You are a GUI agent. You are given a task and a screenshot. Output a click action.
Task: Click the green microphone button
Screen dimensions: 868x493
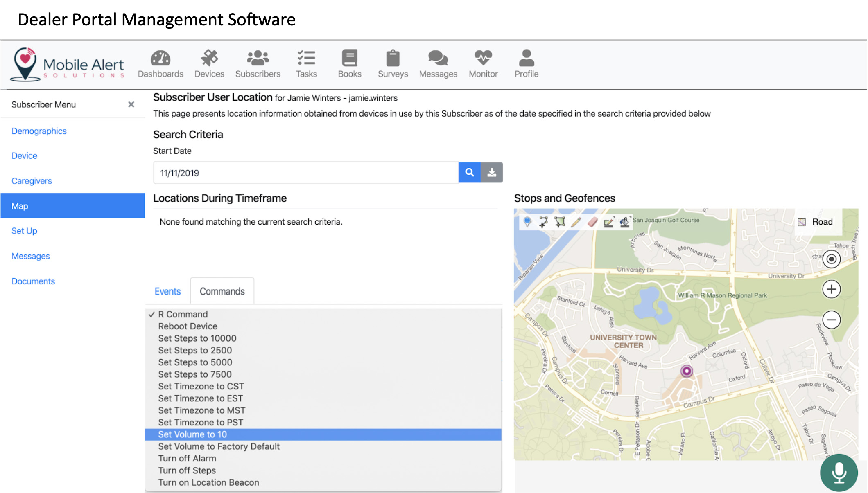(839, 473)
